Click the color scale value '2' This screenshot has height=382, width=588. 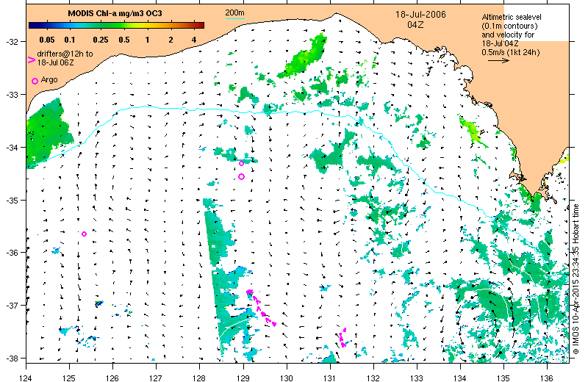[171, 40]
